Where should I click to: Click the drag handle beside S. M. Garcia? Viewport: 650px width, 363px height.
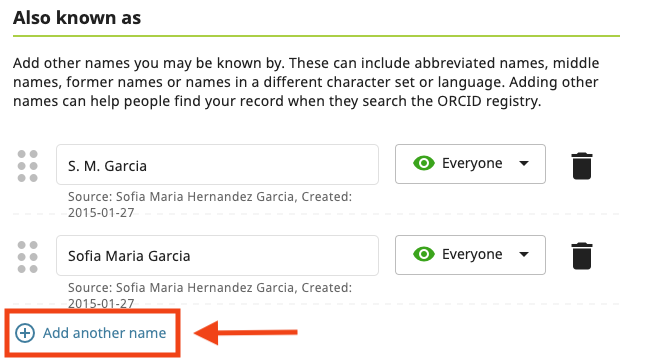28,166
